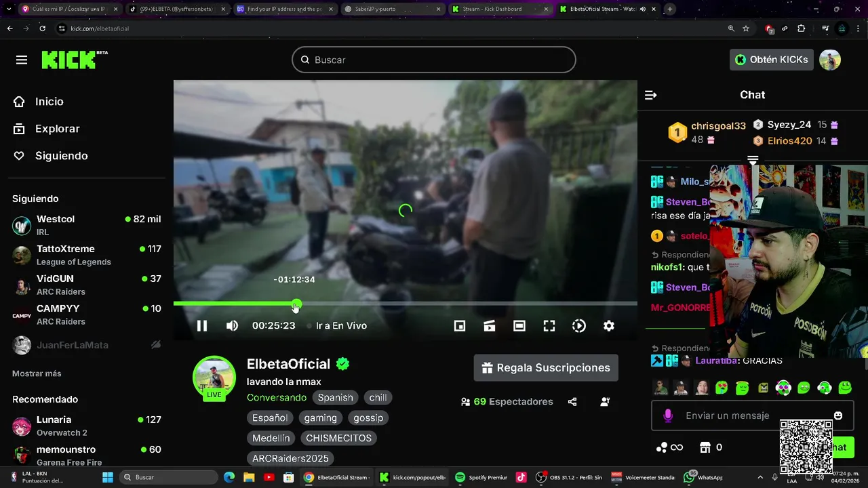Click Elrios420 in the leaderboard
This screenshot has height=488, width=868.
click(x=789, y=141)
